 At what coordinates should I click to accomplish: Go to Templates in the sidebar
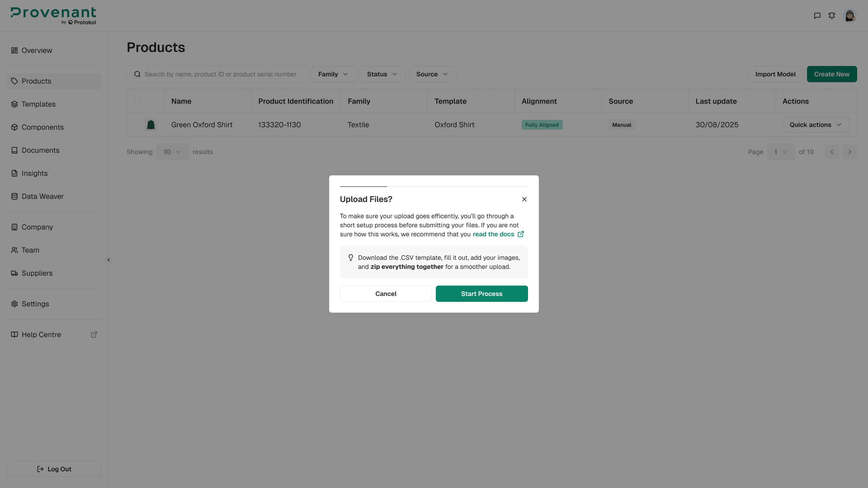(54, 104)
